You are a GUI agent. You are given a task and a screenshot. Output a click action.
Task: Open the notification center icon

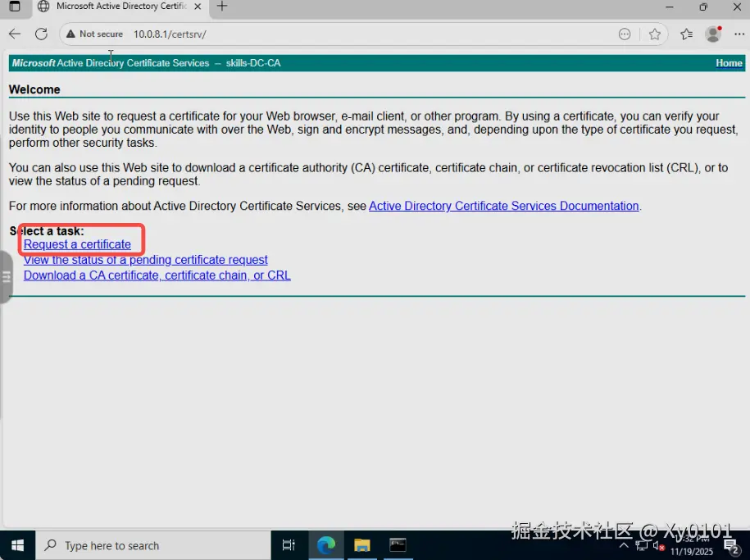tap(731, 546)
